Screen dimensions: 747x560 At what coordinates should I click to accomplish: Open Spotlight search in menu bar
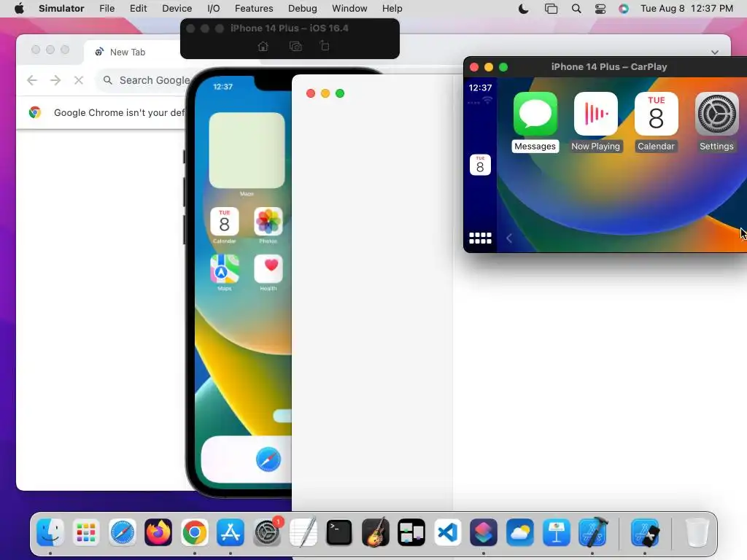[x=576, y=9]
